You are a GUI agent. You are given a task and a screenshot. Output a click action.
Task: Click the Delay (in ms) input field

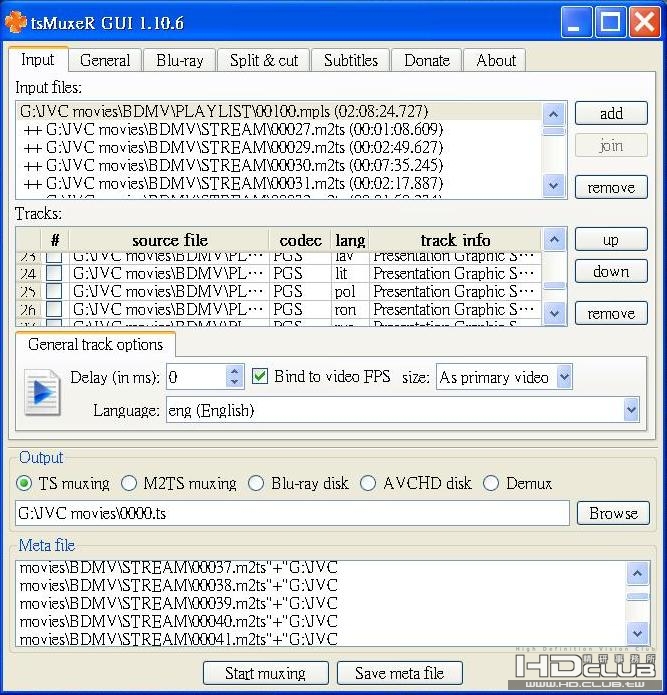point(196,377)
